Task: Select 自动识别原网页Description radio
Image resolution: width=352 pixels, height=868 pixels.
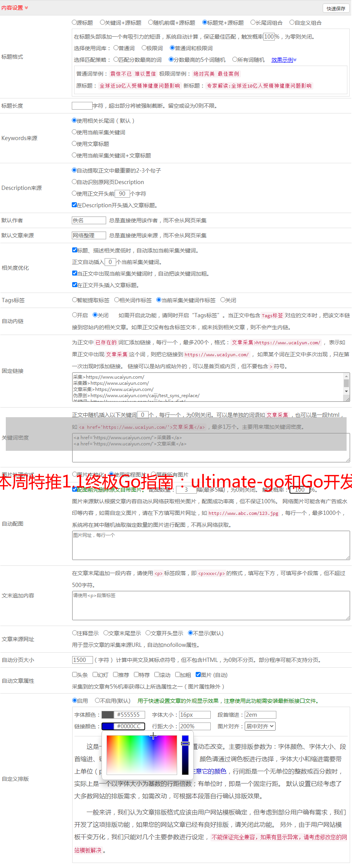Action: pos(74,182)
